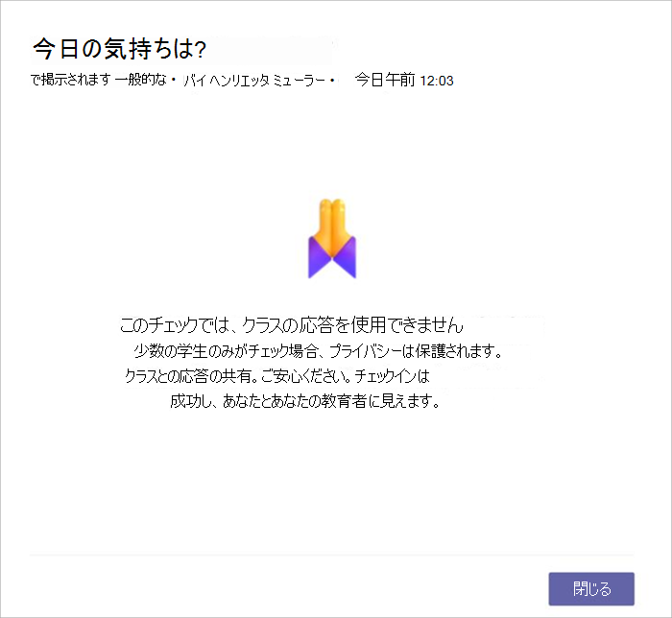Select the message このチェックでは、クラスの応答を使用できません

(292, 325)
